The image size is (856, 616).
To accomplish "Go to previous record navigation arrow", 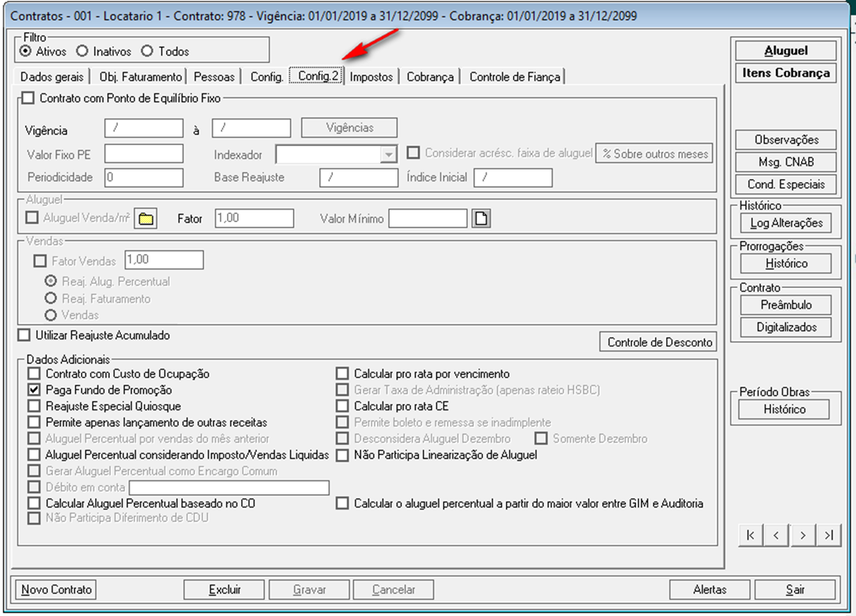I will click(777, 535).
